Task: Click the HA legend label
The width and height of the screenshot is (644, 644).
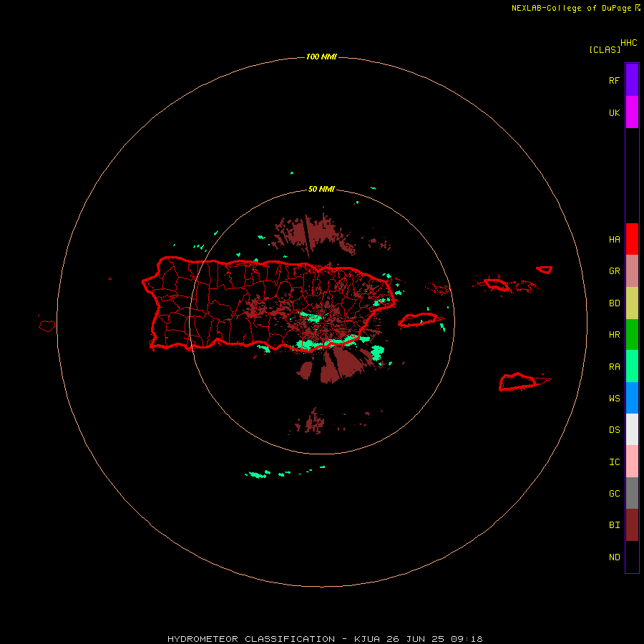Action: (614, 240)
